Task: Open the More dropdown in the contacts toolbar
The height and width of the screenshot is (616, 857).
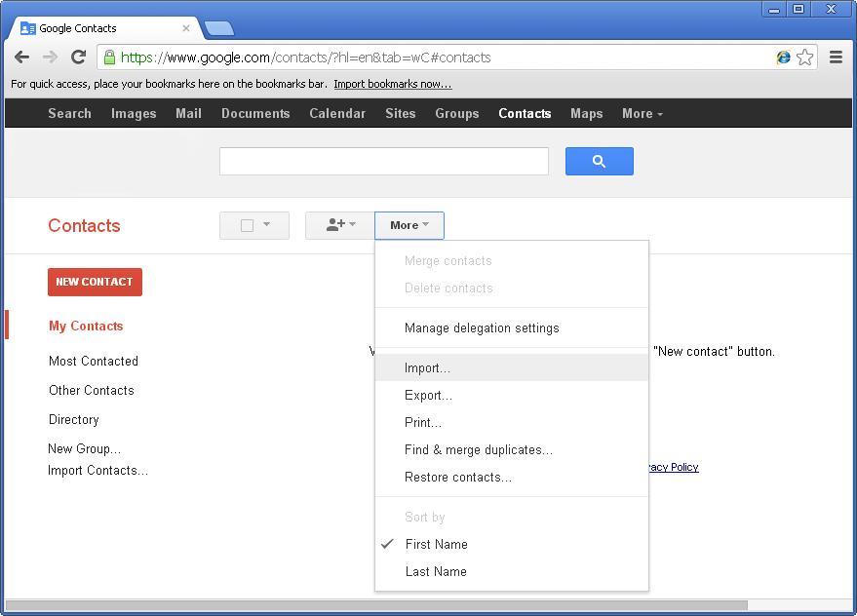Action: point(409,224)
